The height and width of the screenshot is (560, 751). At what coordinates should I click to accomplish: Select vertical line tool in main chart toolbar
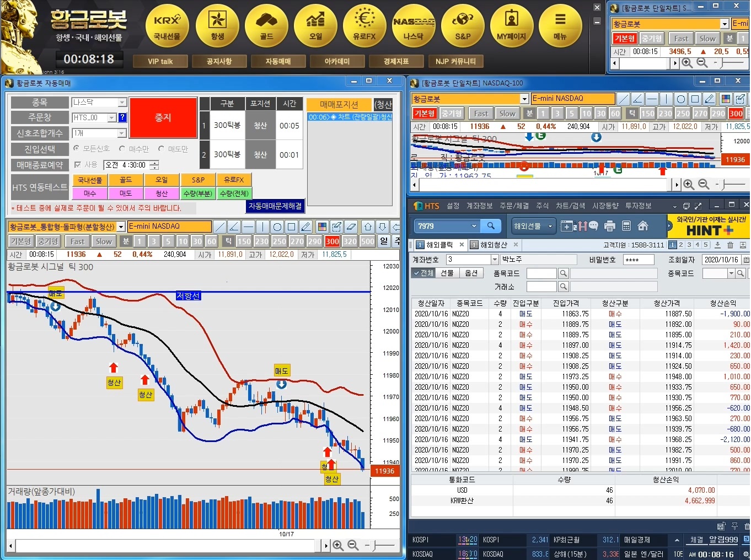click(x=262, y=227)
